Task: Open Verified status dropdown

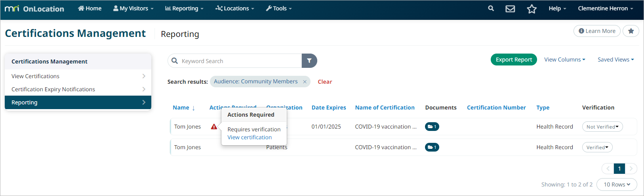Action: tap(597, 147)
